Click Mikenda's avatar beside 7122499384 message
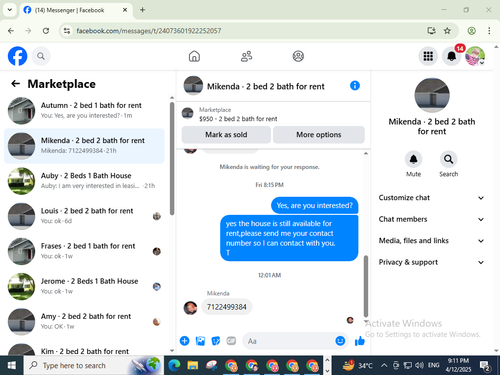This screenshot has height=375, width=500. 190,308
